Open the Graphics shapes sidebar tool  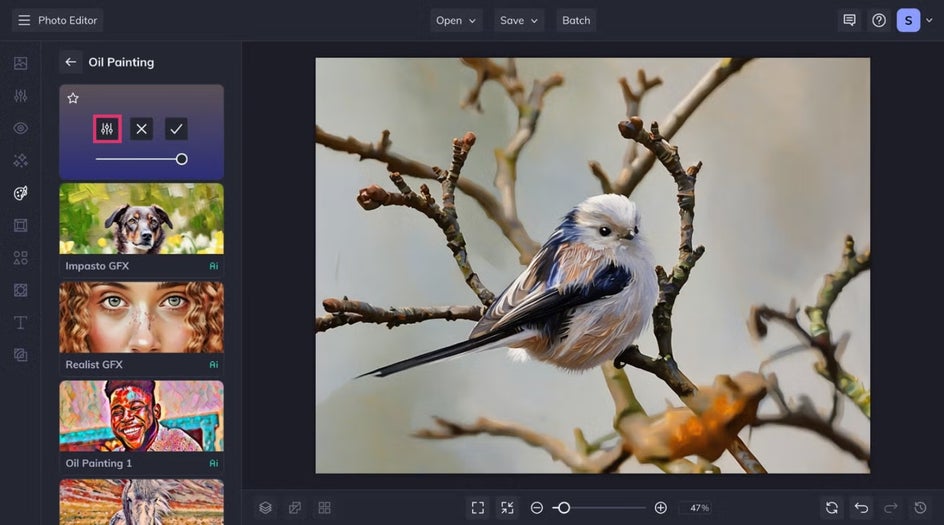(20, 258)
